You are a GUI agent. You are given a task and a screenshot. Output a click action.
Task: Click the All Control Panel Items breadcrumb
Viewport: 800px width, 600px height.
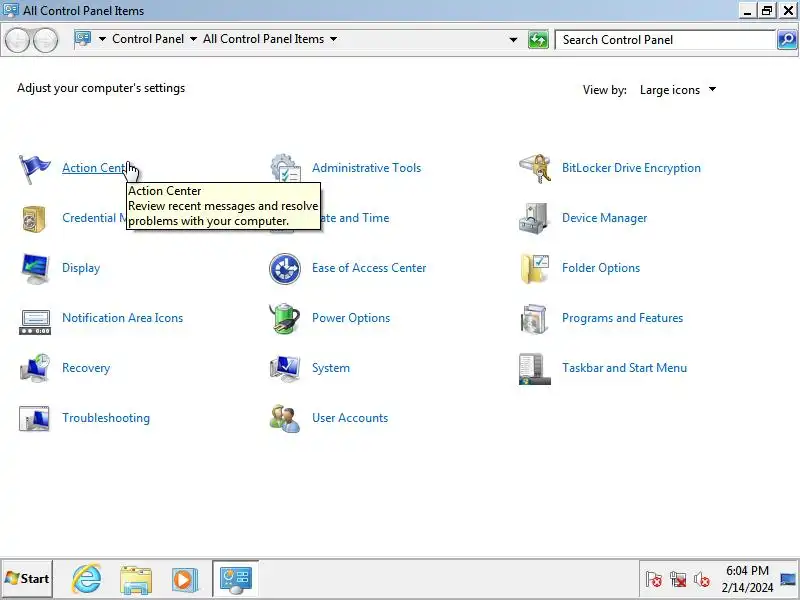tap(263, 39)
